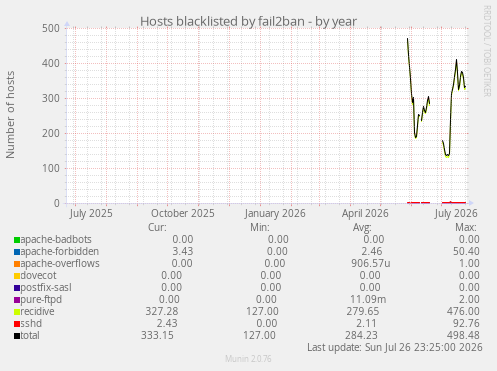This screenshot has width=497, height=371.
Task: Select the apache-overflows legend label
Action: pos(60,263)
